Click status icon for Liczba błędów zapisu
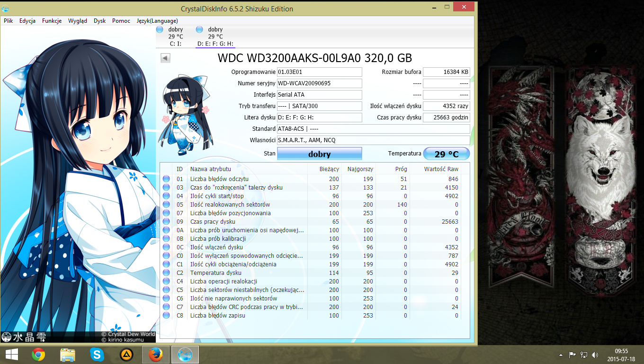The width and height of the screenshot is (644, 364). coord(166,316)
